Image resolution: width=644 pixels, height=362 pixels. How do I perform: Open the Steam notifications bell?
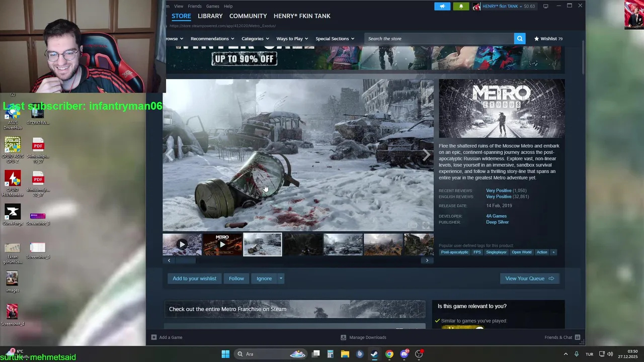coord(461,6)
